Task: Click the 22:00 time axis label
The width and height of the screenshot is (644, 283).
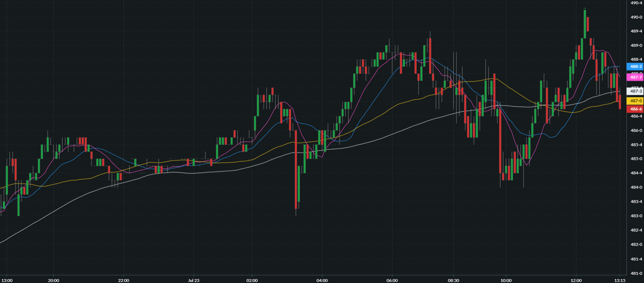Action: coord(124,281)
